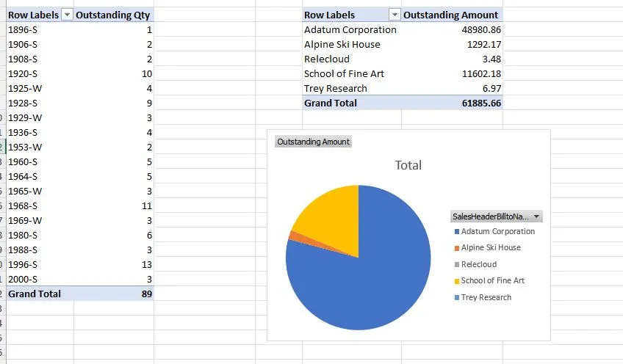623x364 pixels.
Task: Click the Outstanding Amount chart field button
Action: point(313,142)
